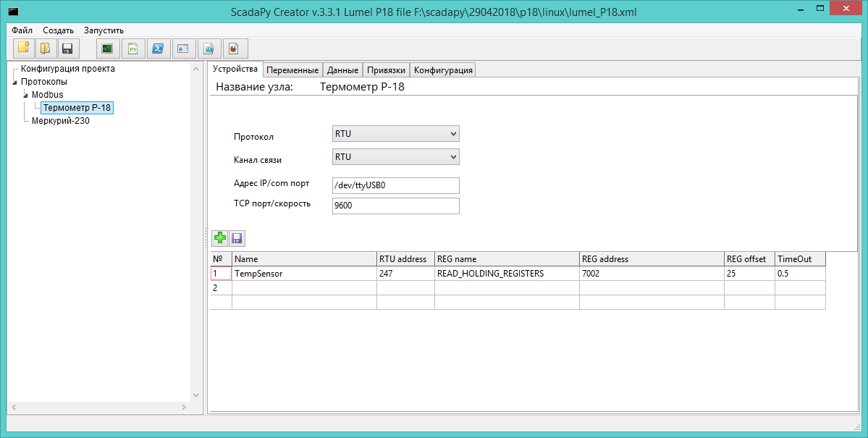868x438 pixels.
Task: Minimize the ScadaPy Creator window
Action: click(801, 9)
